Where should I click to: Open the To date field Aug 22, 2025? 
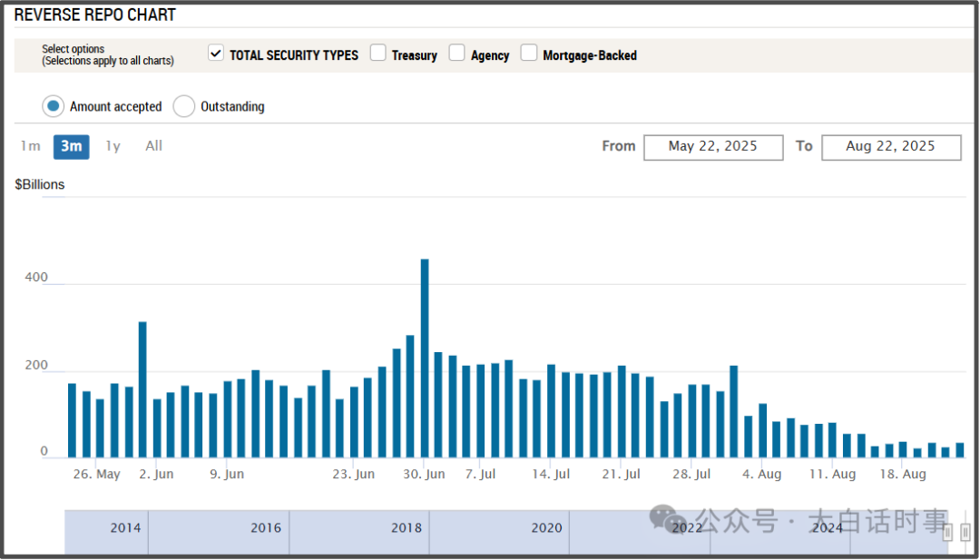[891, 148]
